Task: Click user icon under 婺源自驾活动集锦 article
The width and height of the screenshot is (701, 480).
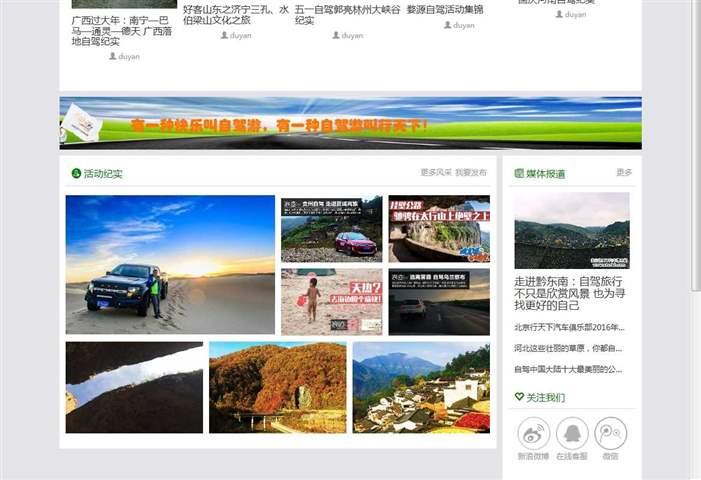Action: (448, 25)
